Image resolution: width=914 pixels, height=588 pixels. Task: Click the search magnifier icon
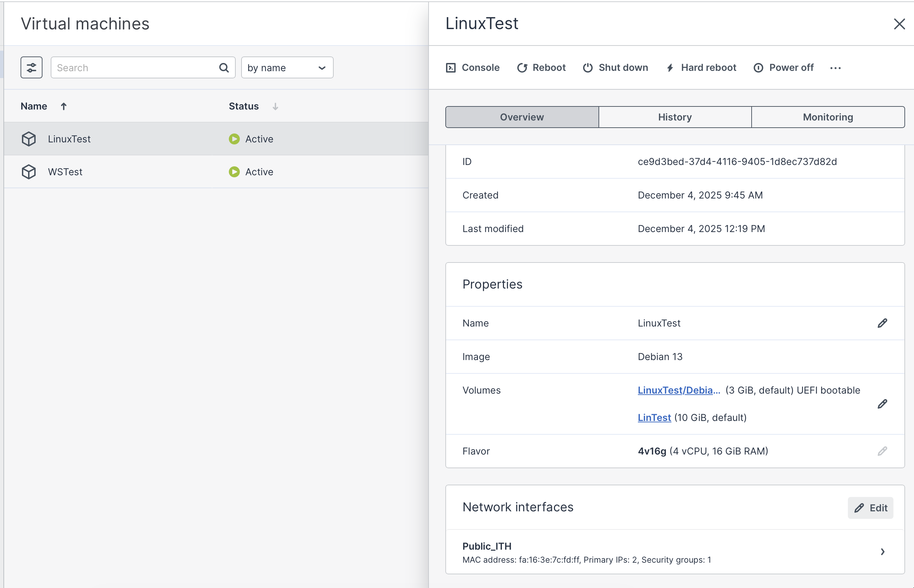(224, 67)
